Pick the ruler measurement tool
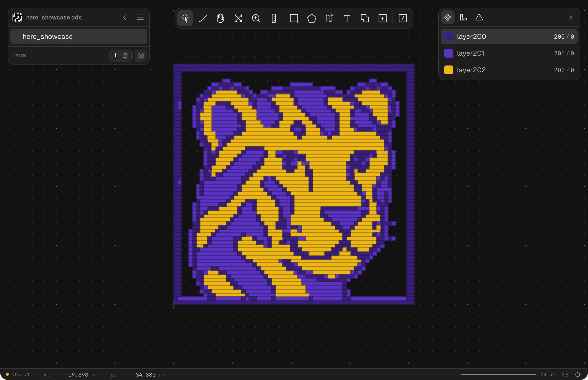Image resolution: width=588 pixels, height=380 pixels. [x=274, y=18]
